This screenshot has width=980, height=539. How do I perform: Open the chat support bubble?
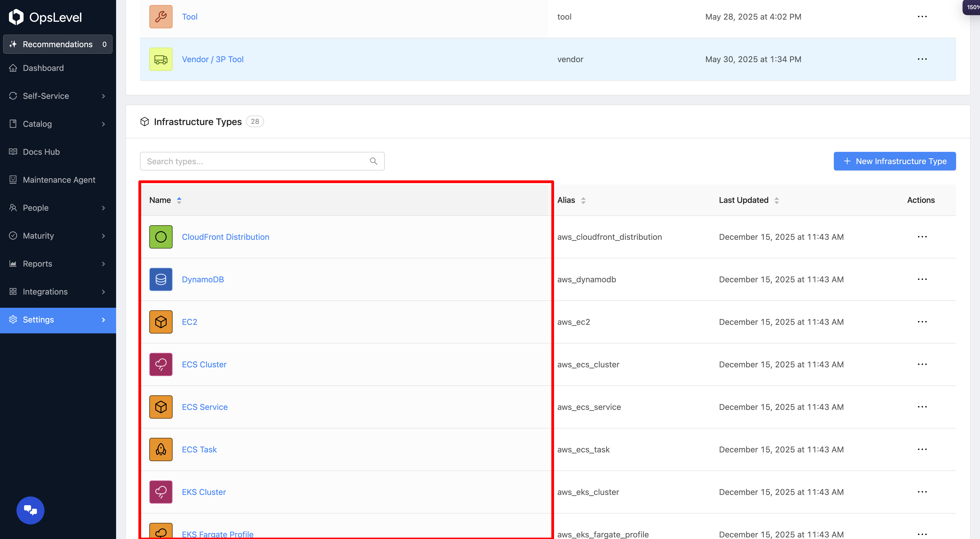click(30, 510)
